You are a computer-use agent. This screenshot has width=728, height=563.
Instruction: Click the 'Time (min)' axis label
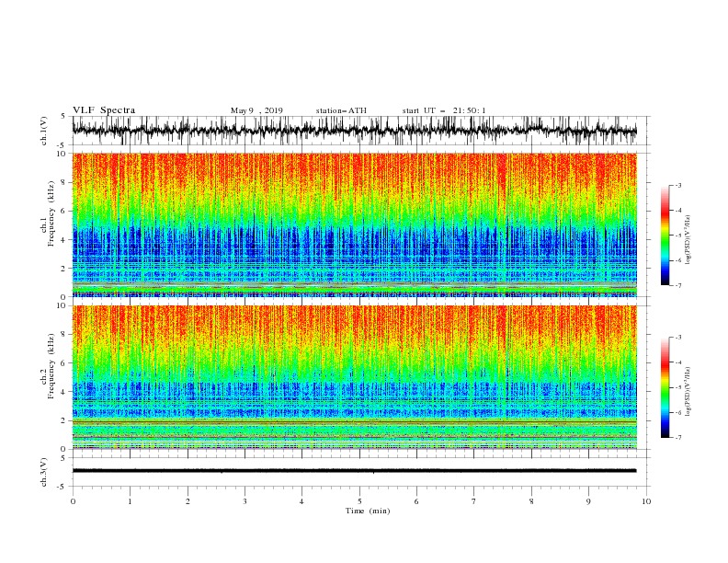click(368, 511)
